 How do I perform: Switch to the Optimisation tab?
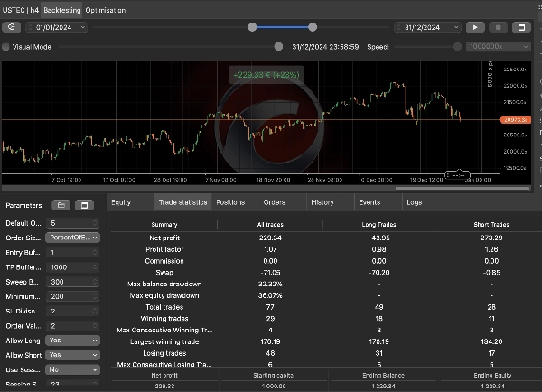pos(106,10)
